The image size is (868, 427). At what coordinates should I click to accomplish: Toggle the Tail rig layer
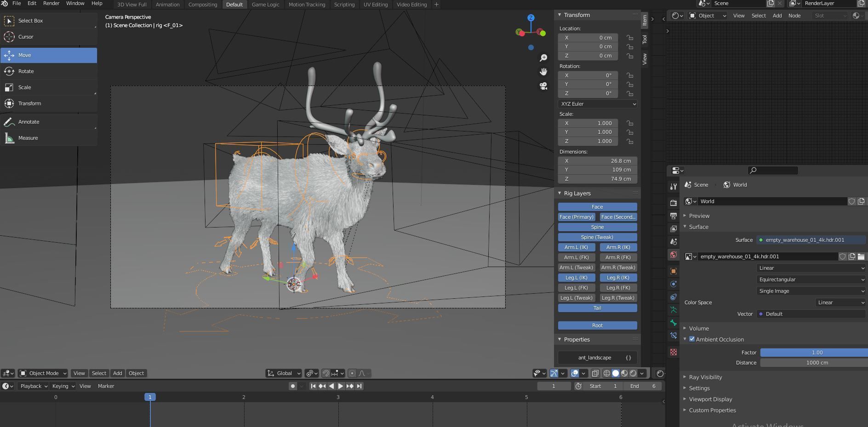598,308
